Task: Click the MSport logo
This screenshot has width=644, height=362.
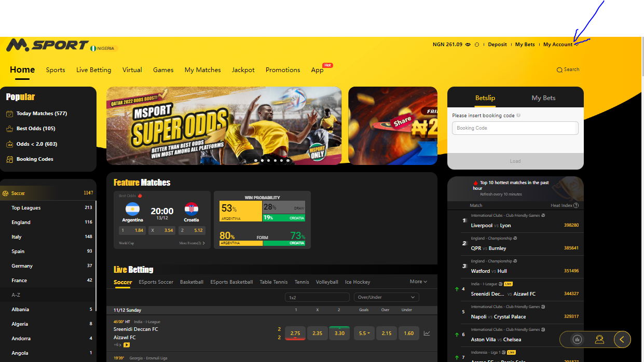Action: 47,46
